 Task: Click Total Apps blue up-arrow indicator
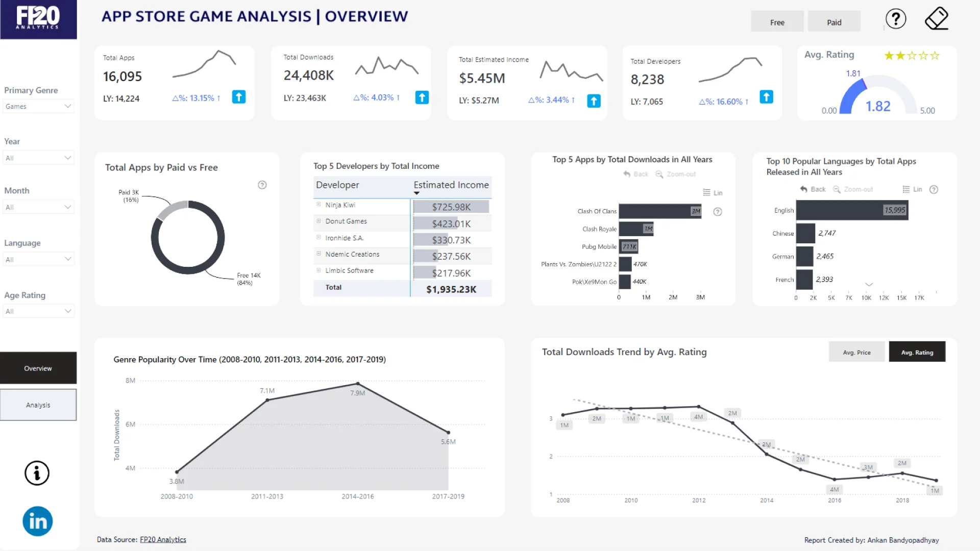pyautogui.click(x=239, y=97)
